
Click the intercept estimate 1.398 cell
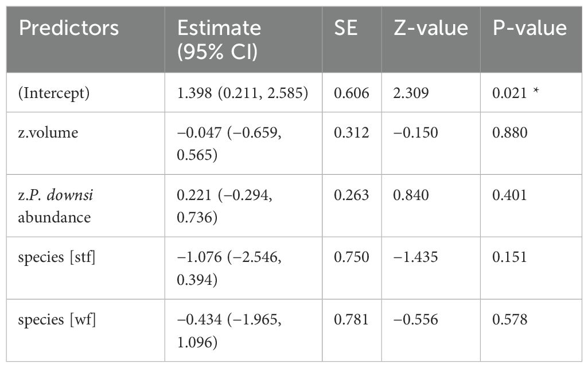[243, 93]
